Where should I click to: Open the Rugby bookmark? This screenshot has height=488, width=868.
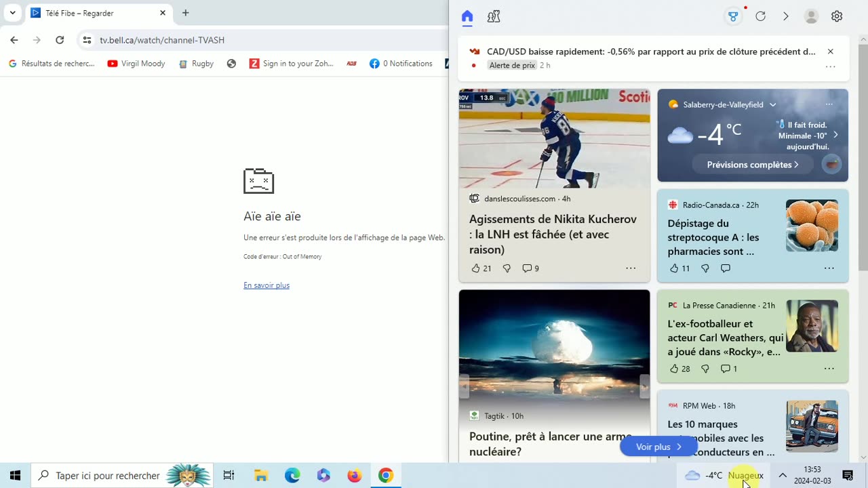(x=196, y=64)
